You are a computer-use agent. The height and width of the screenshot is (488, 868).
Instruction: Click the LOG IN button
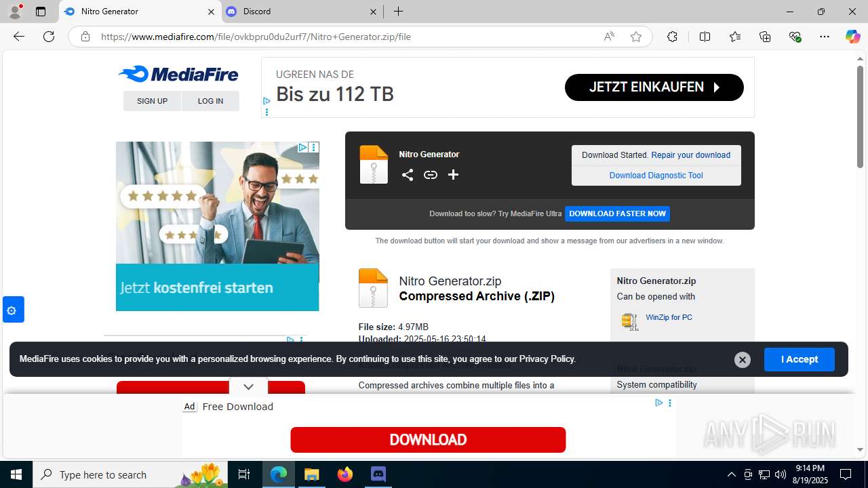point(210,101)
